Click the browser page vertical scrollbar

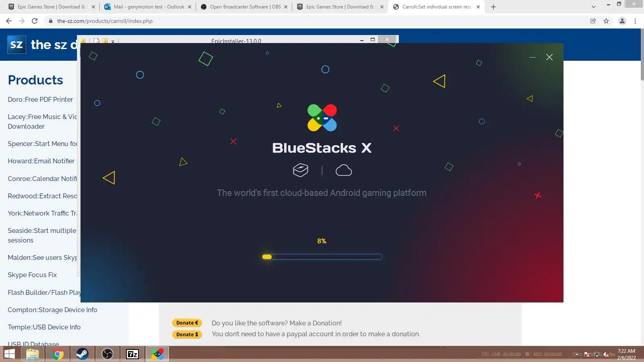tap(642, 54)
